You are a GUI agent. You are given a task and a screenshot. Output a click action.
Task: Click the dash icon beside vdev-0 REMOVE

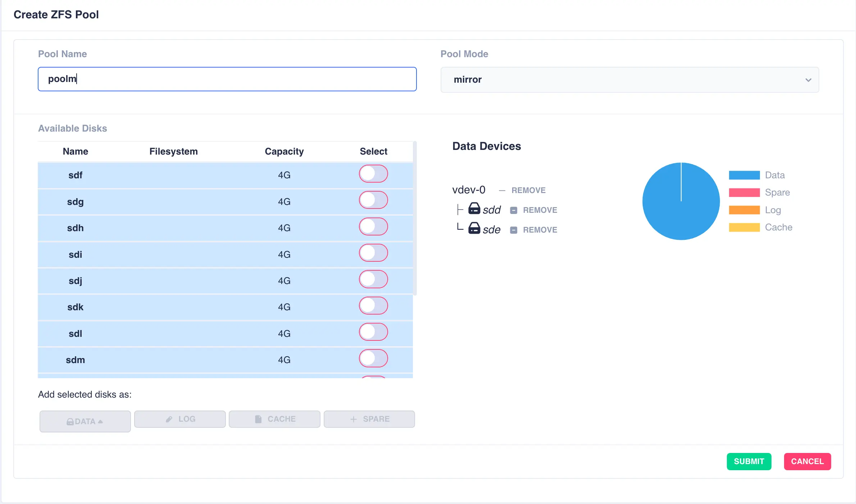click(x=502, y=191)
